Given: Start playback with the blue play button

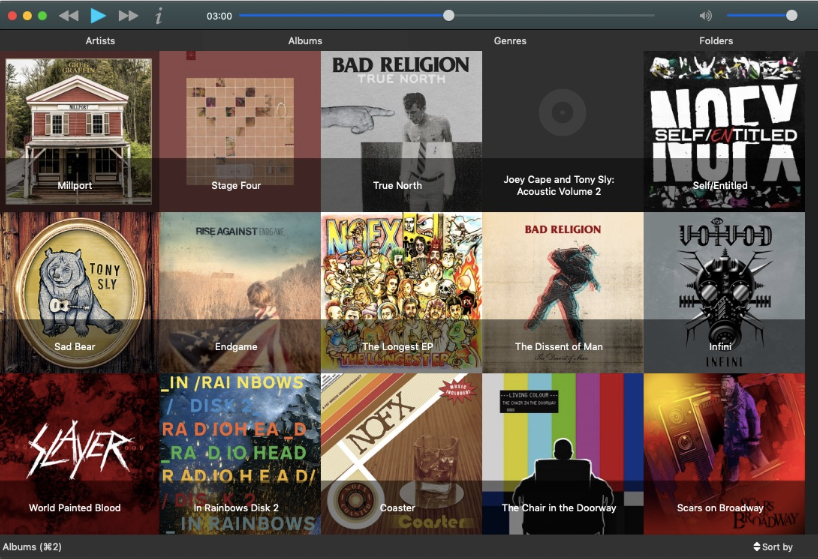Looking at the screenshot, I should click(x=98, y=16).
